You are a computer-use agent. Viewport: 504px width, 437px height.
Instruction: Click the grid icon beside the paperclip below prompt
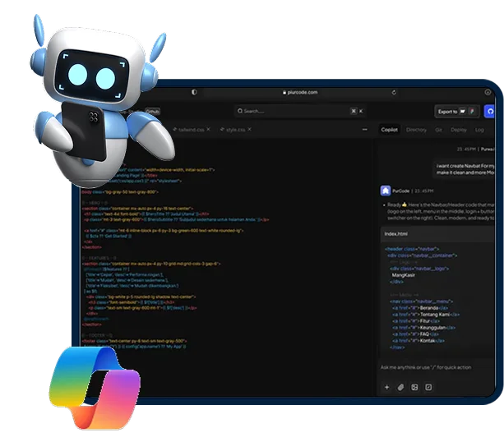pos(414,387)
